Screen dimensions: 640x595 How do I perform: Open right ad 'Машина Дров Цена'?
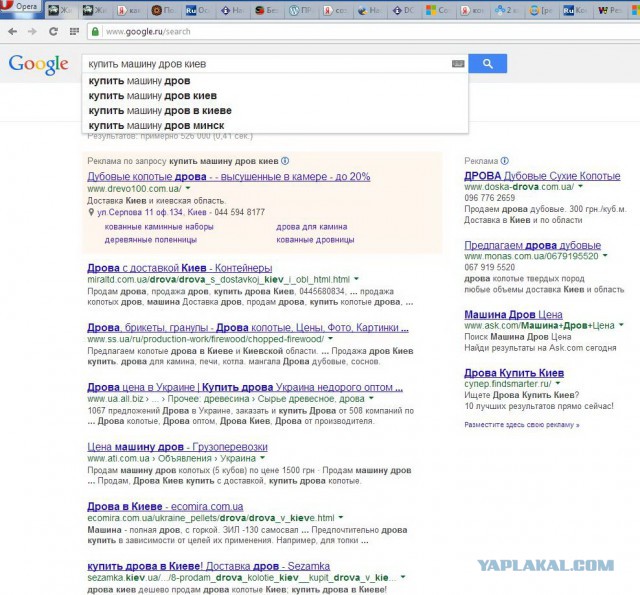tap(513, 315)
